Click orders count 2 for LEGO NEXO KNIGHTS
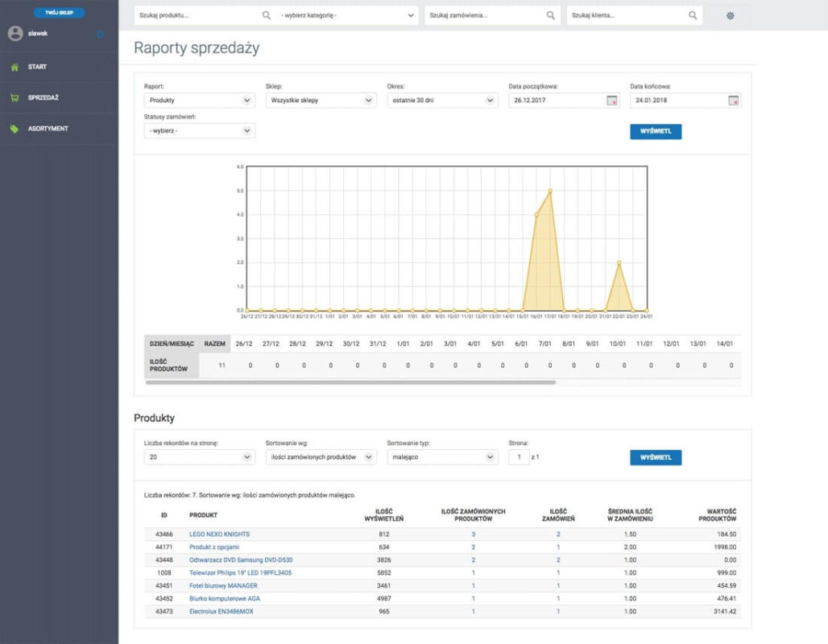 (x=558, y=535)
